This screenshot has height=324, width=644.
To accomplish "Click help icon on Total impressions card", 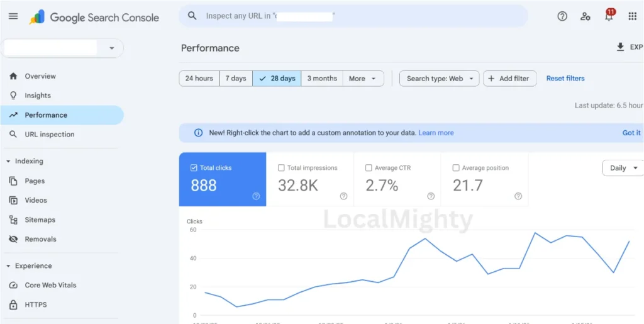I will tap(344, 196).
